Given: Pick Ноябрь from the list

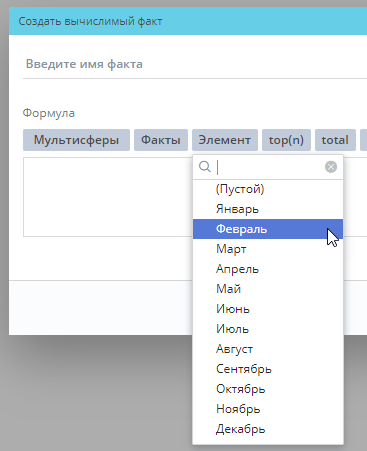Looking at the screenshot, I should [268, 409].
